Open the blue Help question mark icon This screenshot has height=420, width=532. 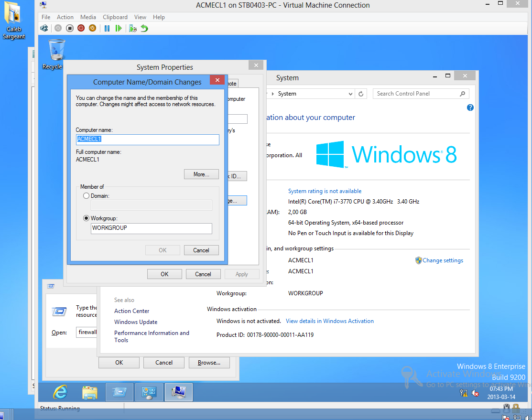[x=470, y=108]
